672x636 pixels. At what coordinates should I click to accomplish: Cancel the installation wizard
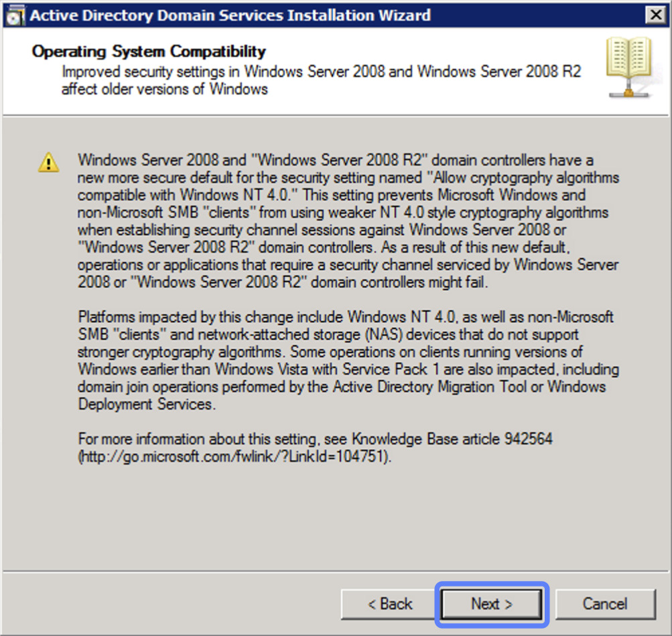point(605,604)
